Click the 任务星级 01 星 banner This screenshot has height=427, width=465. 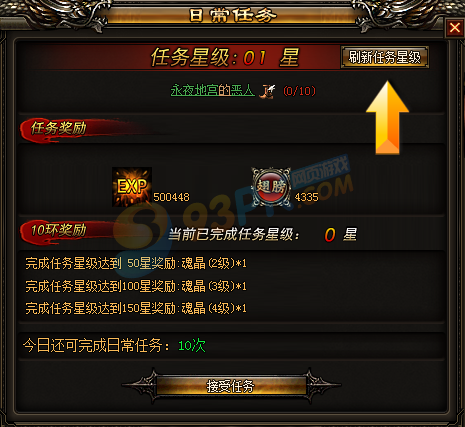225,57
